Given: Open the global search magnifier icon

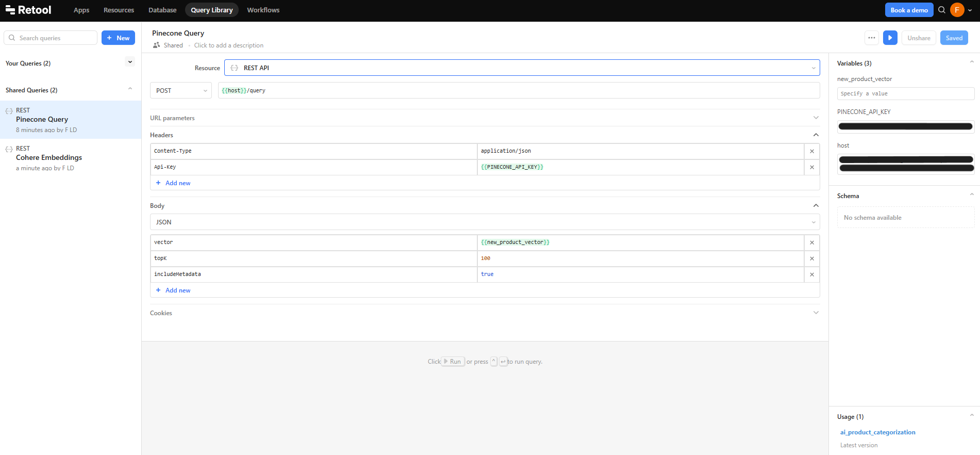Looking at the screenshot, I should (x=942, y=10).
